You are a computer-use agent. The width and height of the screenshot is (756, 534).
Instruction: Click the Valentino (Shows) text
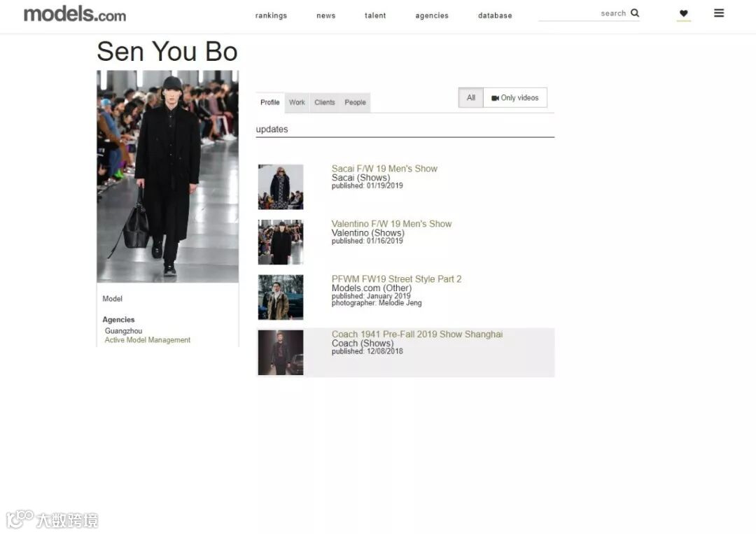368,233
